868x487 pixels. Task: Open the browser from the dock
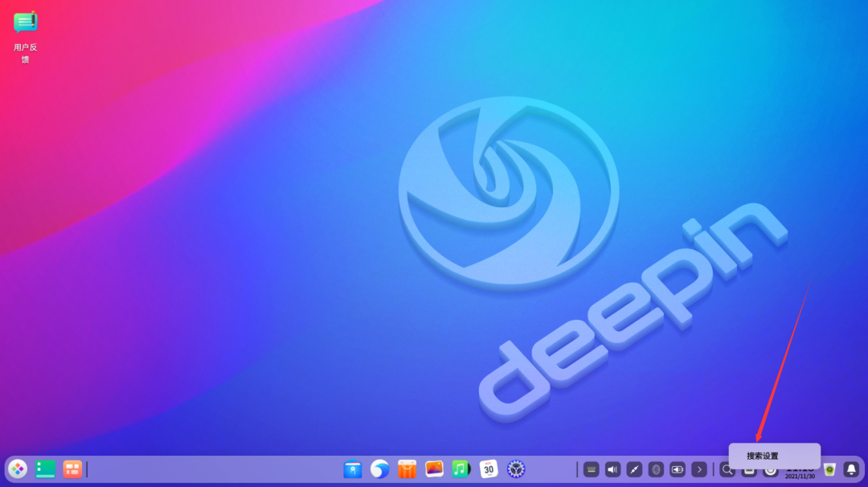[x=379, y=469]
